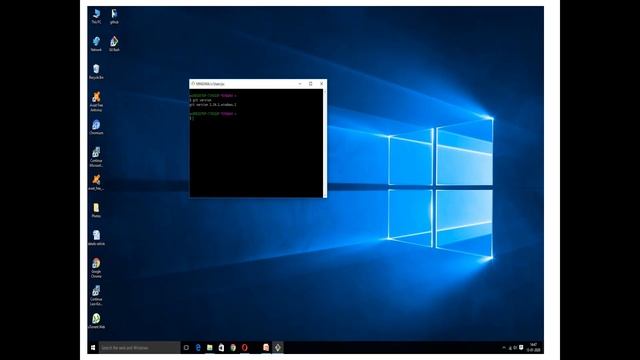Open the Recycle Bin
Viewport: 640px width, 360px height.
point(96,71)
